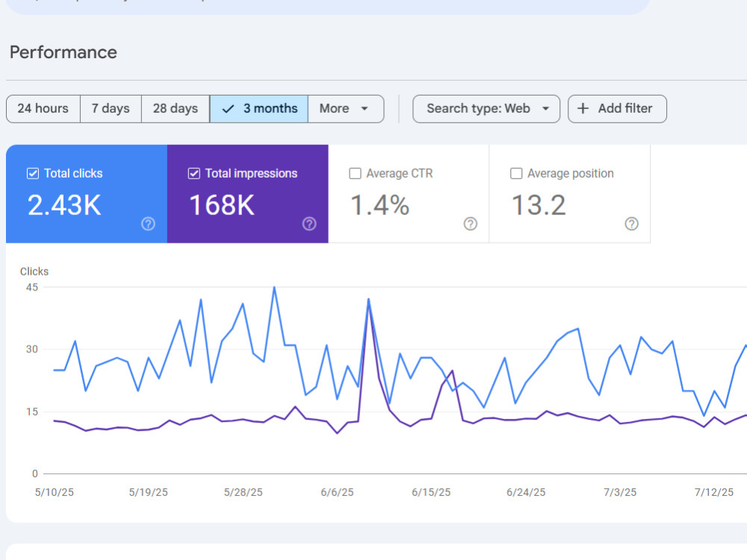Click the 5/19/25 date label
Screen dimensions: 747x560
148,492
